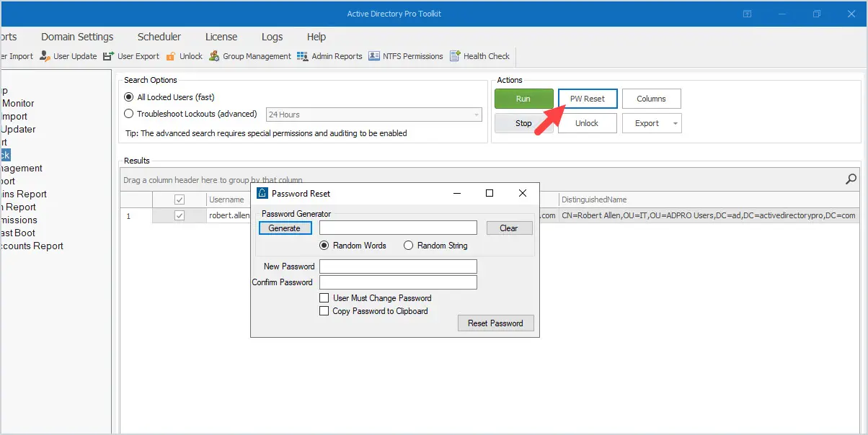Open the Accounts Report item in the sidebar
This screenshot has width=868, height=435.
[x=32, y=246]
